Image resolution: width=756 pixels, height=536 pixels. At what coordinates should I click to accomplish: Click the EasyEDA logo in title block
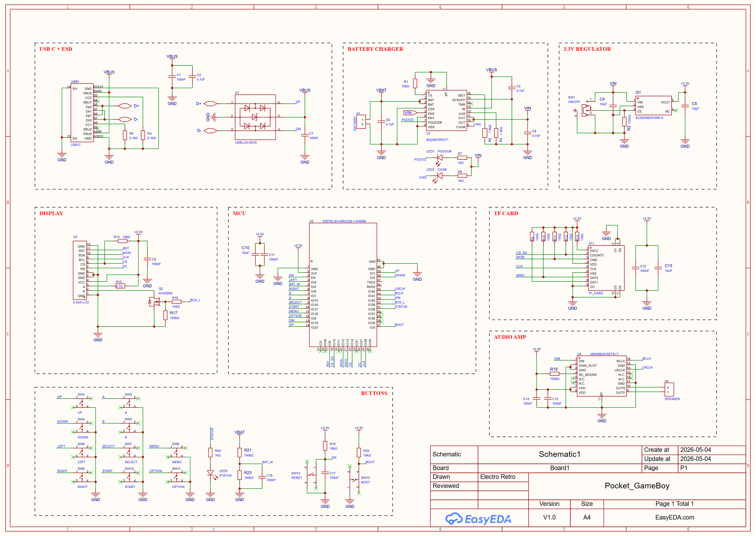478,519
